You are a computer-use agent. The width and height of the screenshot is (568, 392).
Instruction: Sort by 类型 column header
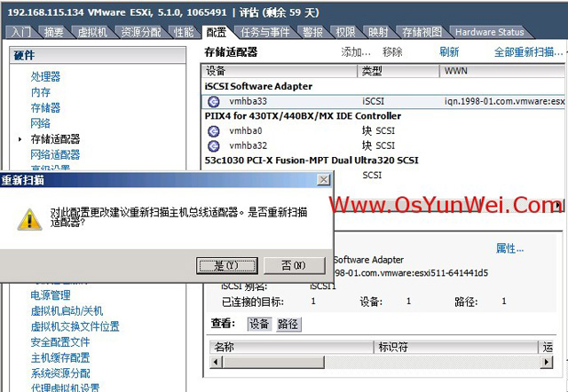click(398, 71)
